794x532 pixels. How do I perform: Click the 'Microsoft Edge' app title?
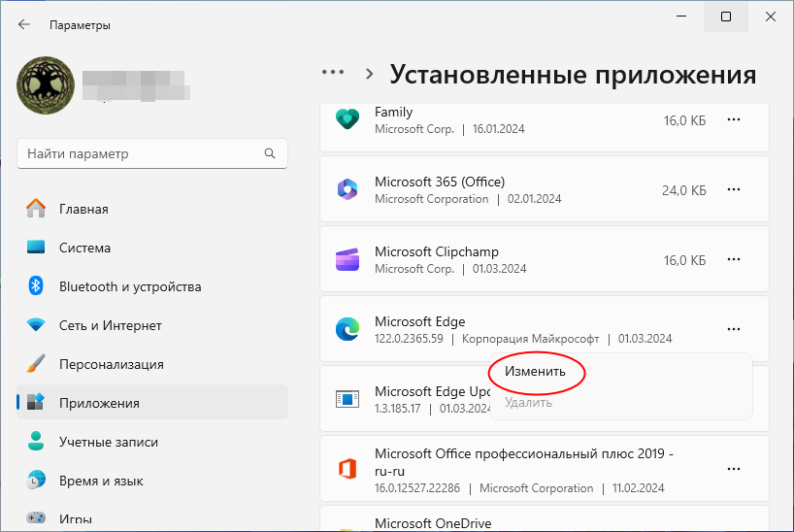point(419,321)
